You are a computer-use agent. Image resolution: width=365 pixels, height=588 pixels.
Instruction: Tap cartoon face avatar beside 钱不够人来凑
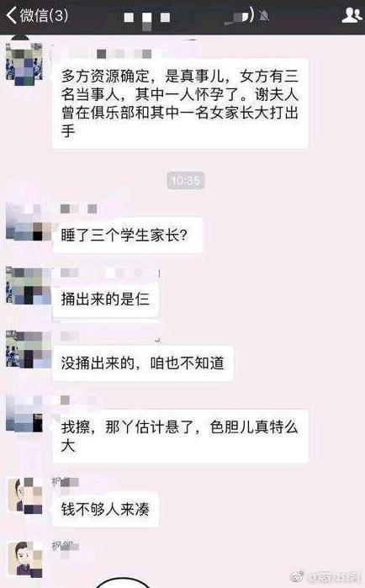[x=24, y=495]
